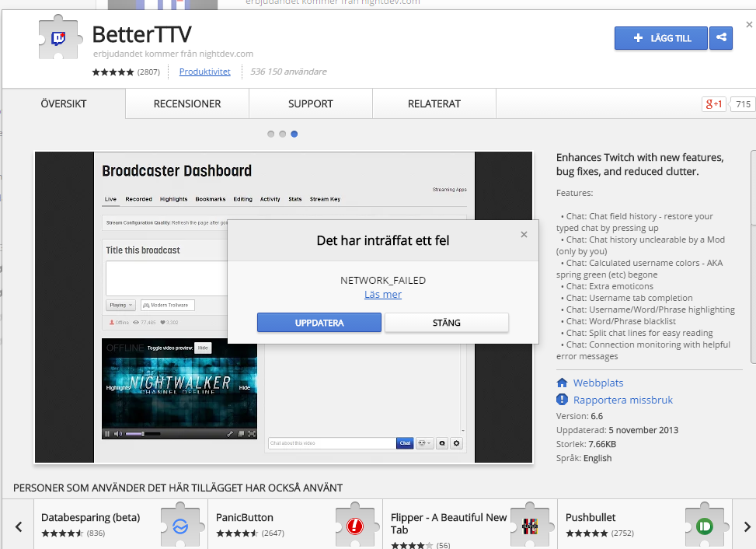The image size is (756, 549).
Task: Select the third screenshot carousel dot
Action: [x=294, y=134]
